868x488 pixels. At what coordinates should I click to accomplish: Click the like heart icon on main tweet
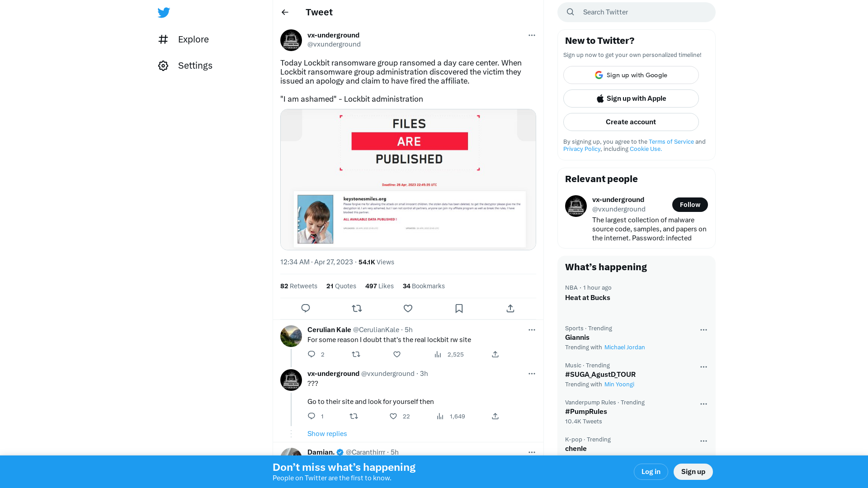point(408,309)
